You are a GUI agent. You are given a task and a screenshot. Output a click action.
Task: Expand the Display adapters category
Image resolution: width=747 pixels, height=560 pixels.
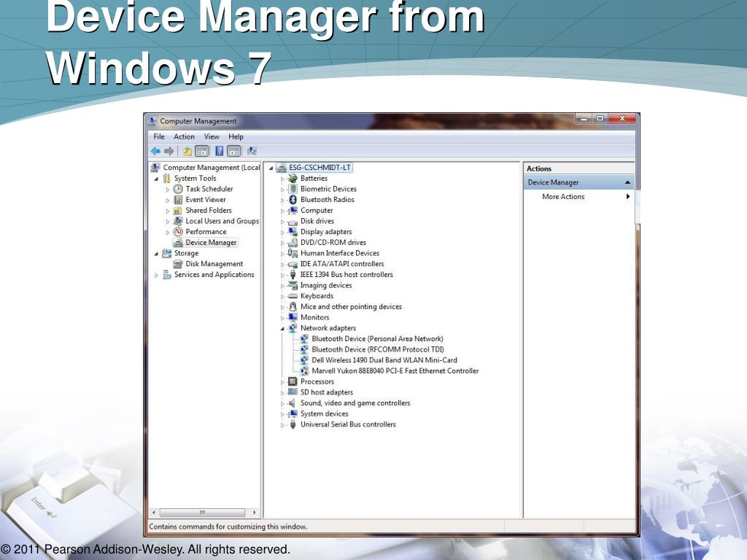(x=282, y=233)
